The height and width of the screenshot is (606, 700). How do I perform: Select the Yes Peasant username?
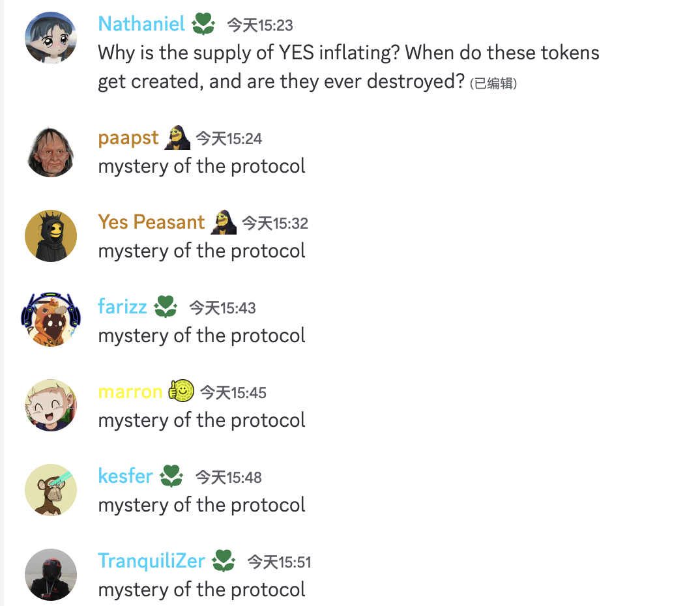click(x=151, y=222)
